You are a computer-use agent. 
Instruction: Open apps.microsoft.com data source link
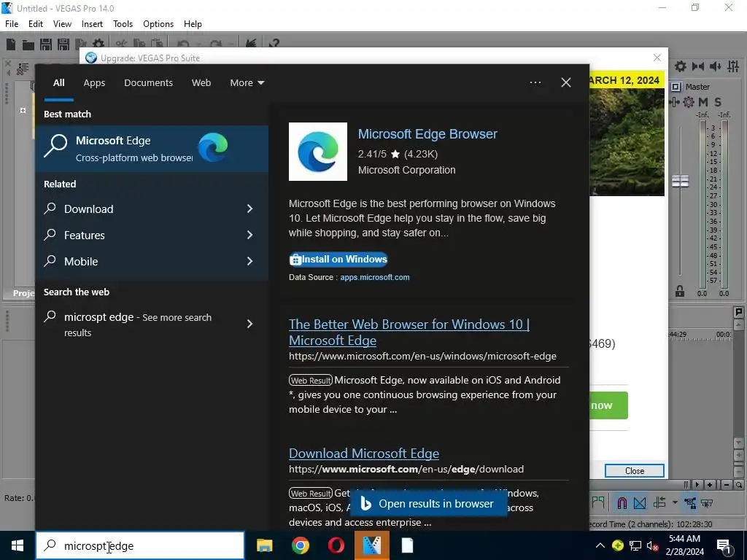tap(375, 277)
